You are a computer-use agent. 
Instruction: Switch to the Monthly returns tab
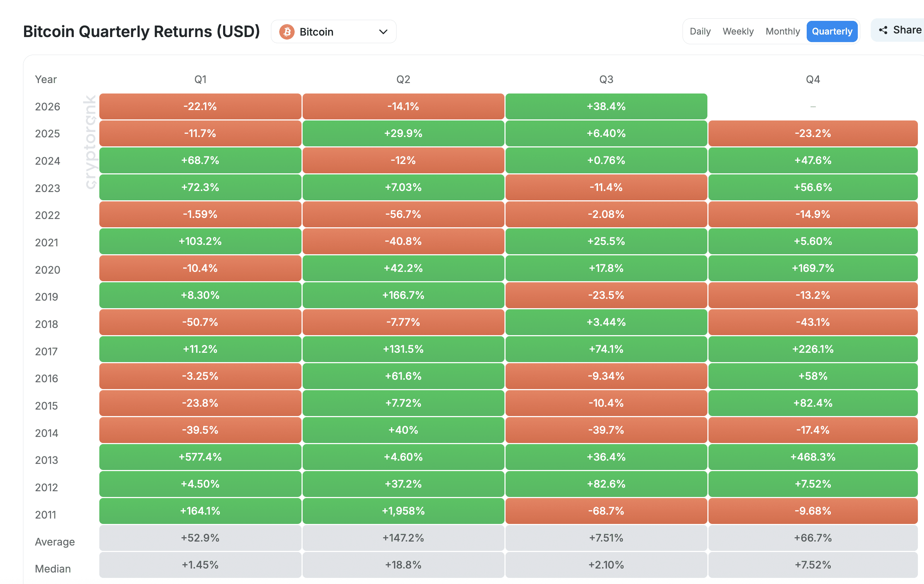pos(782,31)
